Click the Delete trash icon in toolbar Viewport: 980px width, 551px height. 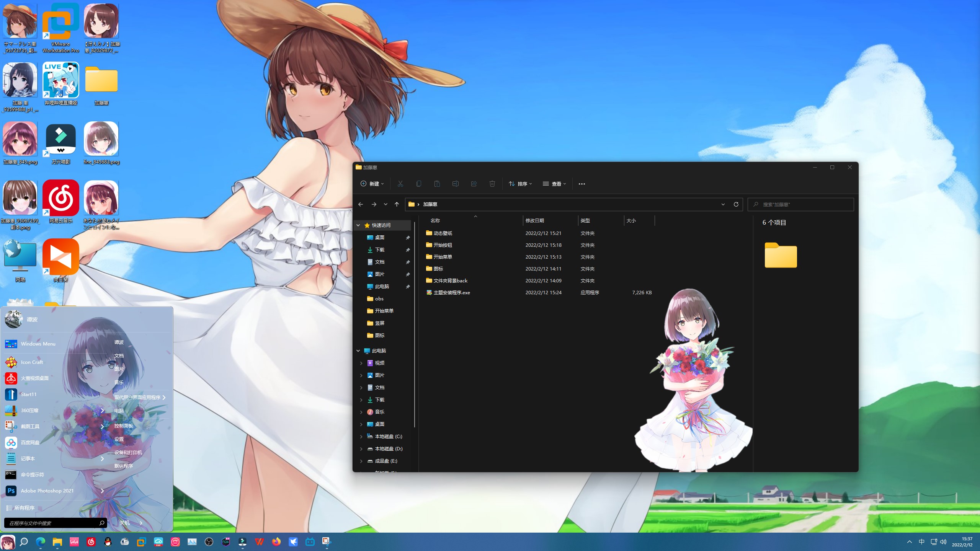492,184
